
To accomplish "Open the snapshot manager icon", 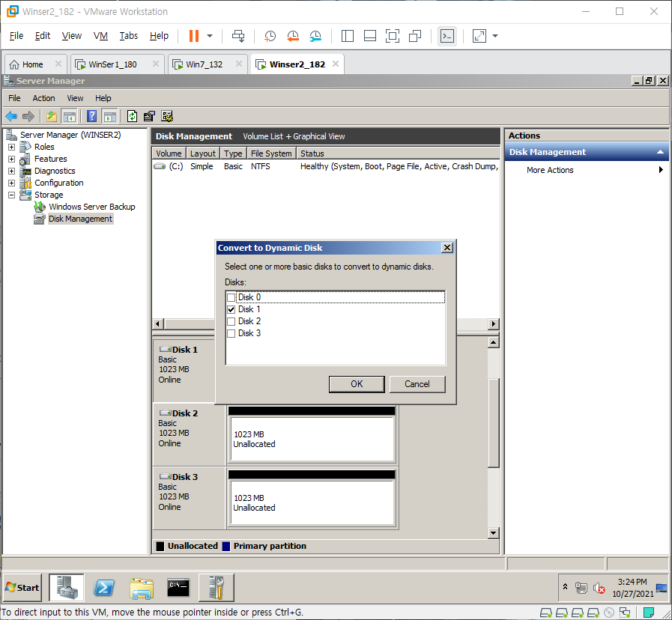I will [315, 36].
